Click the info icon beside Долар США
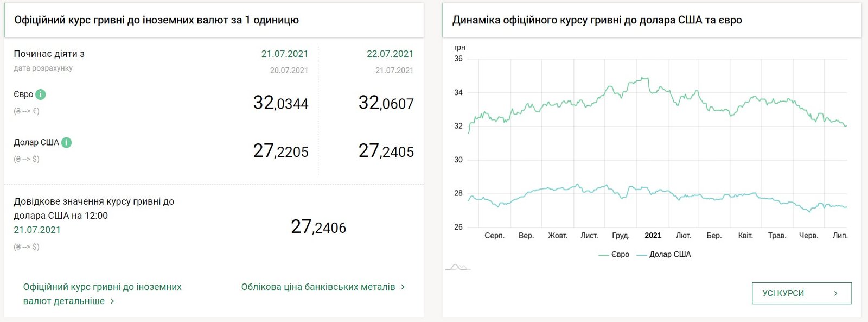This screenshot has height=322, width=868. [x=66, y=143]
